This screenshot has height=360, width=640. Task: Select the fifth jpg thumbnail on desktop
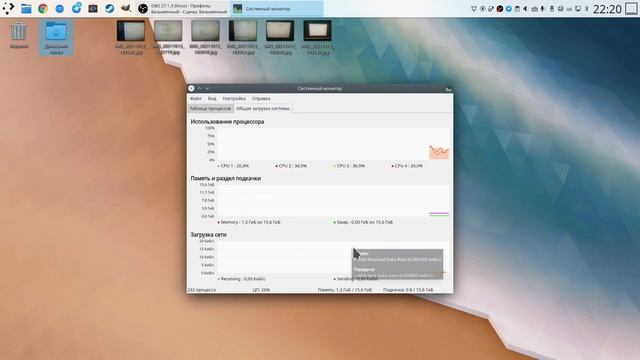point(280,38)
